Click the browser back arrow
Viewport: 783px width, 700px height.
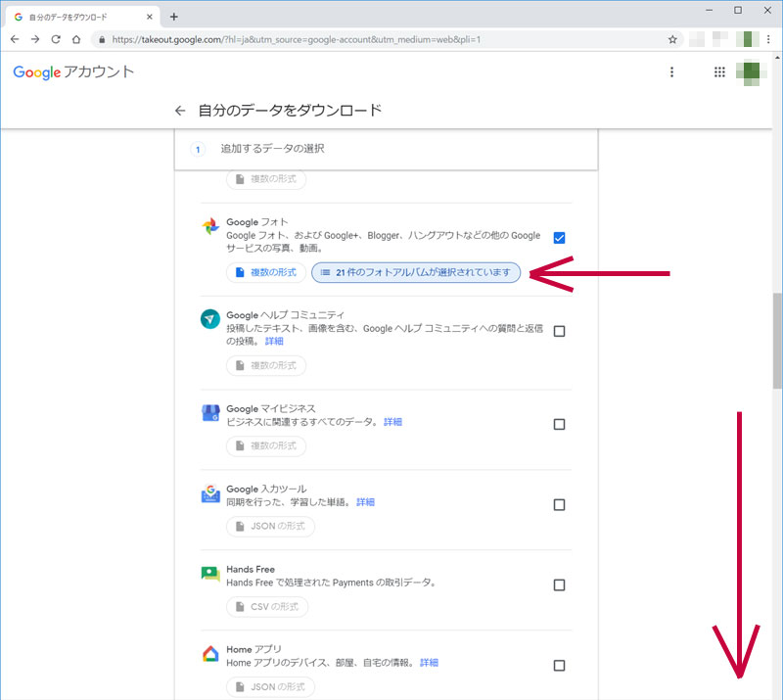(x=15, y=39)
